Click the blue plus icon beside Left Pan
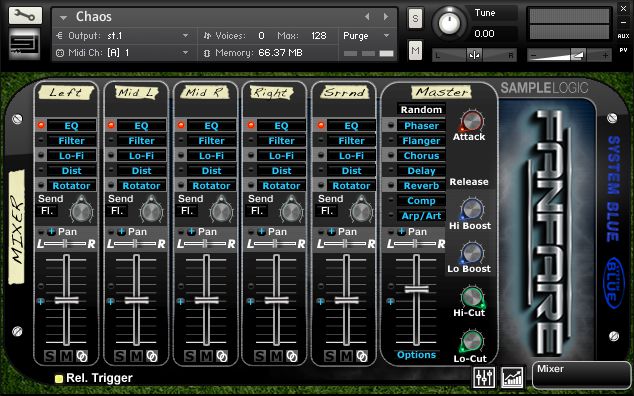The width and height of the screenshot is (634, 396). [x=52, y=232]
